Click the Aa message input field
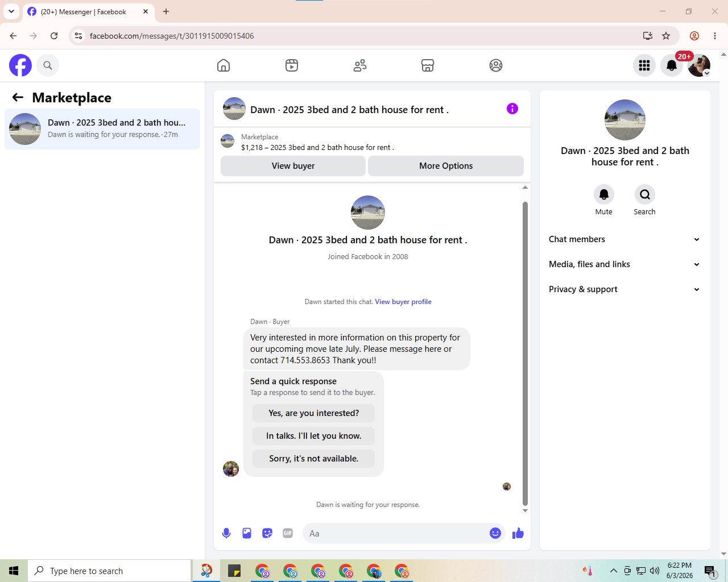This screenshot has width=728, height=582. (395, 533)
